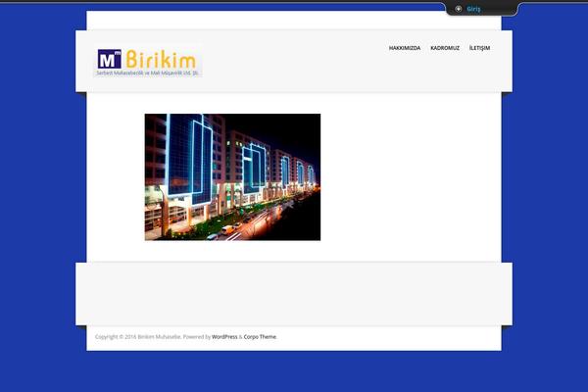The width and height of the screenshot is (588, 392).
Task: Open the Hakkımızda menu item
Action: coord(404,48)
